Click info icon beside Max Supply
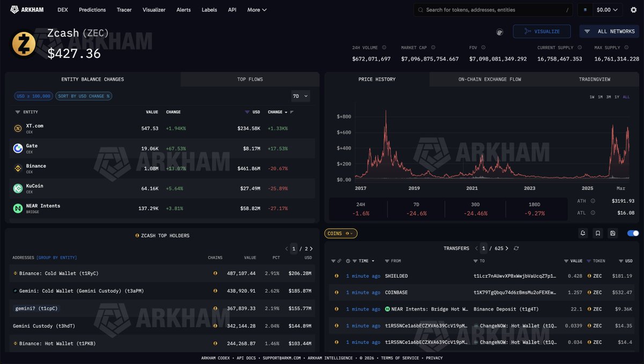644x364 pixels. coord(626,48)
